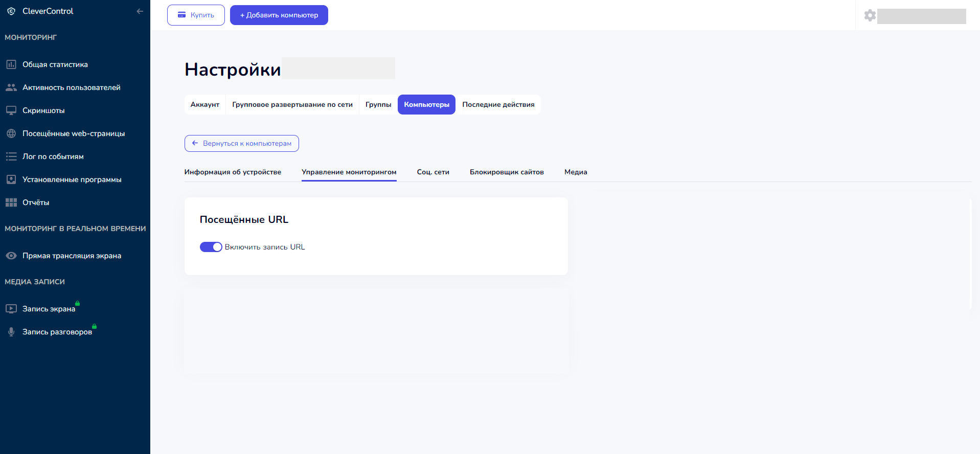Open the Блокировщик сайтов sub-tab

[x=507, y=172]
